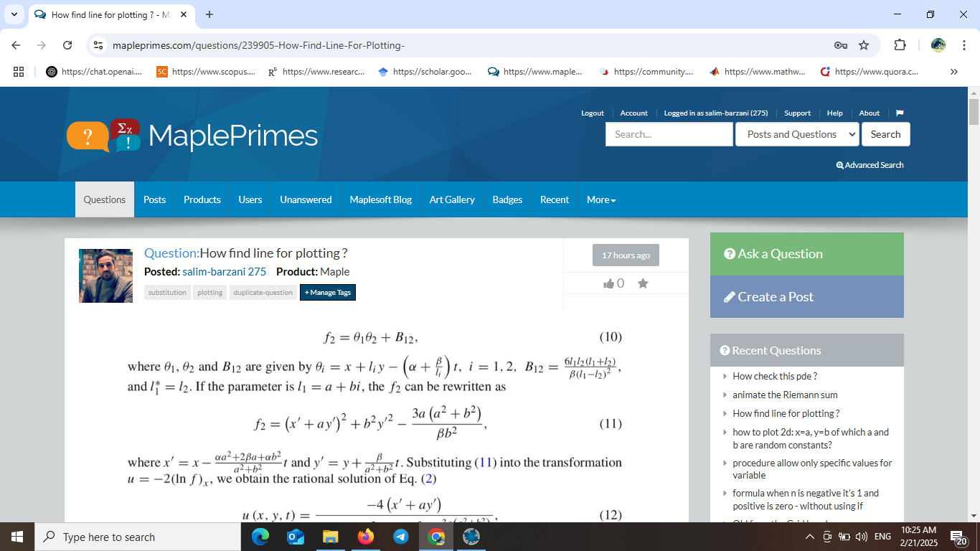The height and width of the screenshot is (551, 980).
Task: Mark question as favorite with star
Action: point(643,283)
